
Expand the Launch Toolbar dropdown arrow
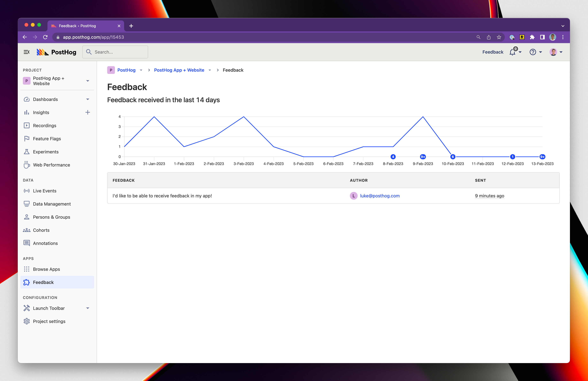pos(87,308)
